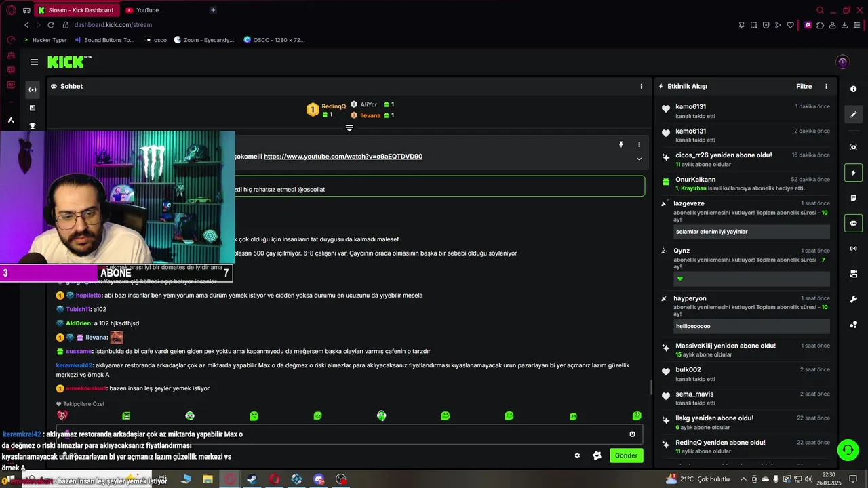Viewport: 868px width, 488px height.
Task: Click username hepiletto in chat
Action: pyautogui.click(x=89, y=296)
